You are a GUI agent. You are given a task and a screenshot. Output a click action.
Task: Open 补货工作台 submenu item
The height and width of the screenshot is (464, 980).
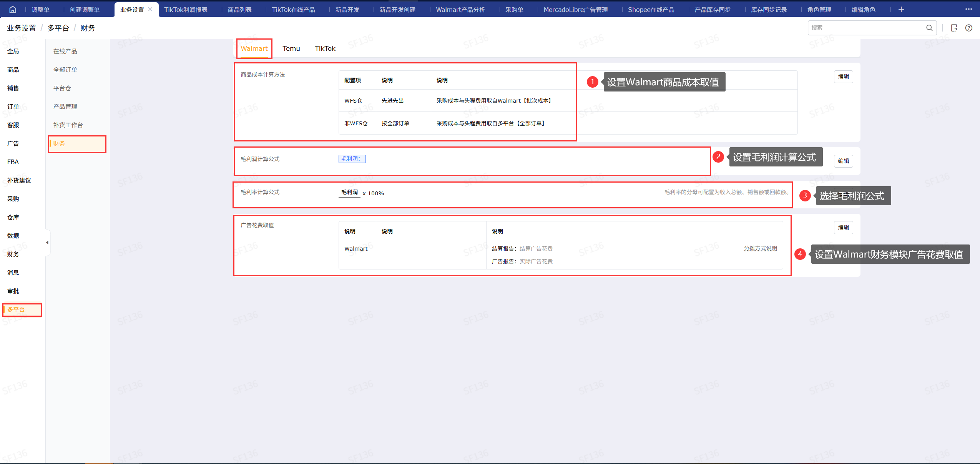[x=68, y=125]
